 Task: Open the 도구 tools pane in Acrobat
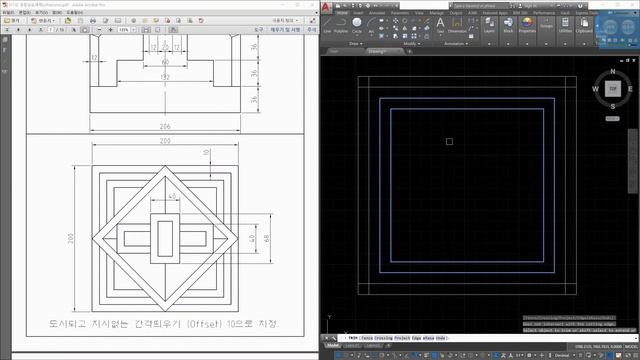click(x=259, y=30)
